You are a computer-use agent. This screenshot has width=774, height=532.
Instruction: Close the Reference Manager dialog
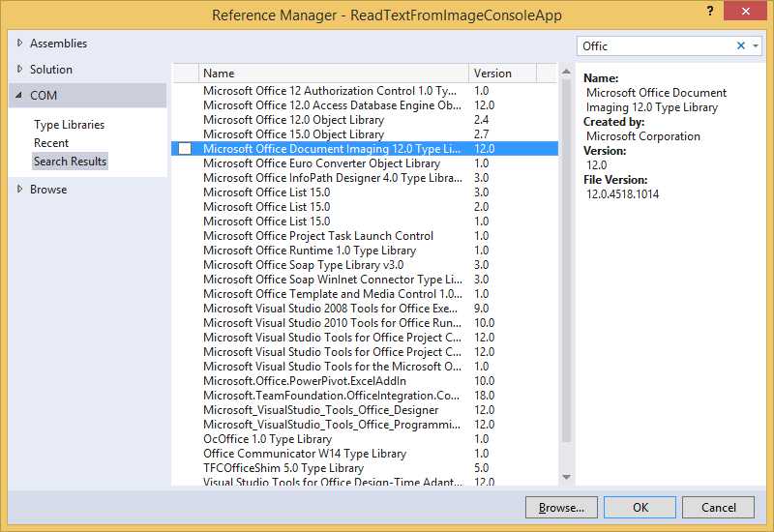tap(745, 11)
